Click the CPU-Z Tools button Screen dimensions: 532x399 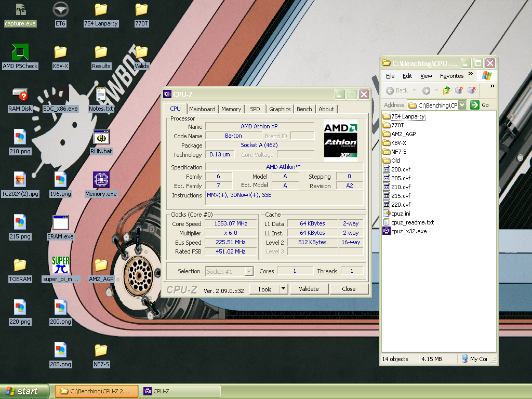coord(264,289)
